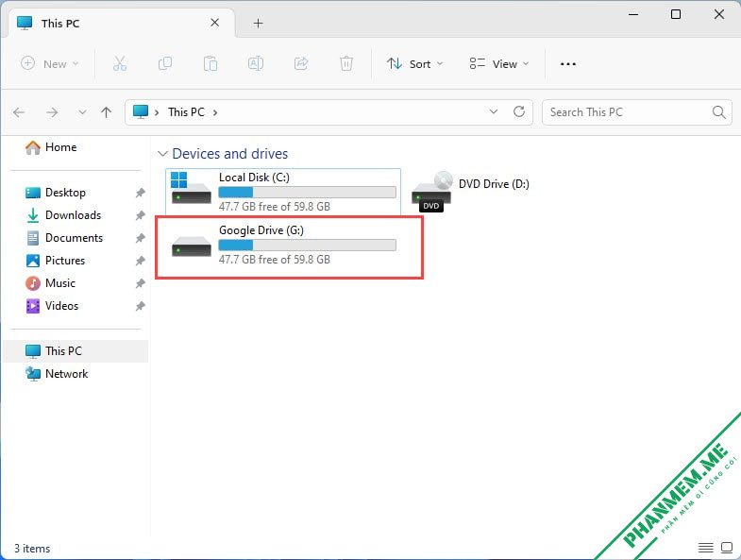This screenshot has height=560, width=741.
Task: Click the Google Drive (G:) name
Action: pyautogui.click(x=261, y=230)
